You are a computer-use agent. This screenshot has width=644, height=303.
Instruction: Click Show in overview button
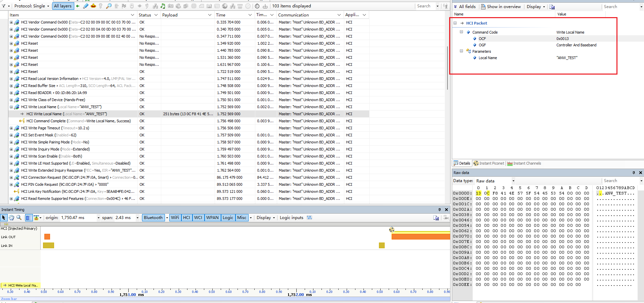501,7
